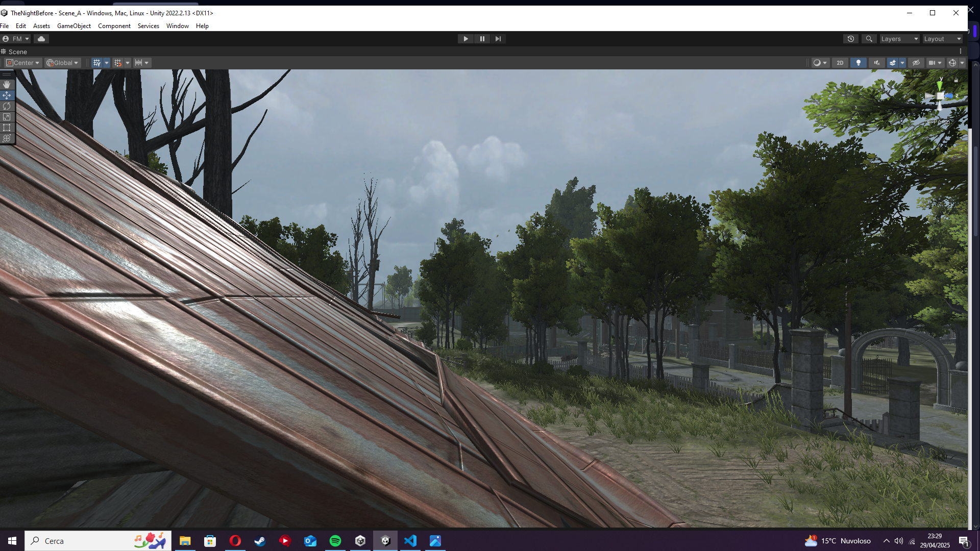Select the Transform tool
980x551 pixels.
click(x=7, y=138)
